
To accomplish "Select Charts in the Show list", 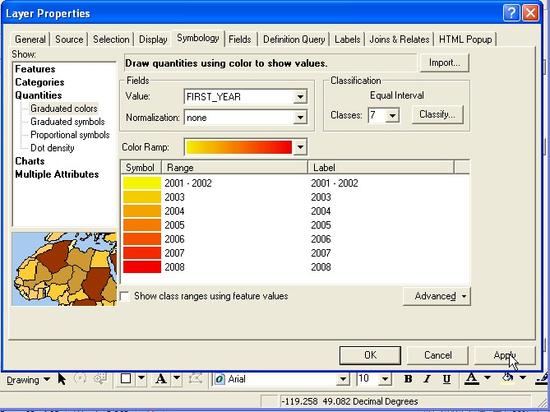I will [30, 161].
